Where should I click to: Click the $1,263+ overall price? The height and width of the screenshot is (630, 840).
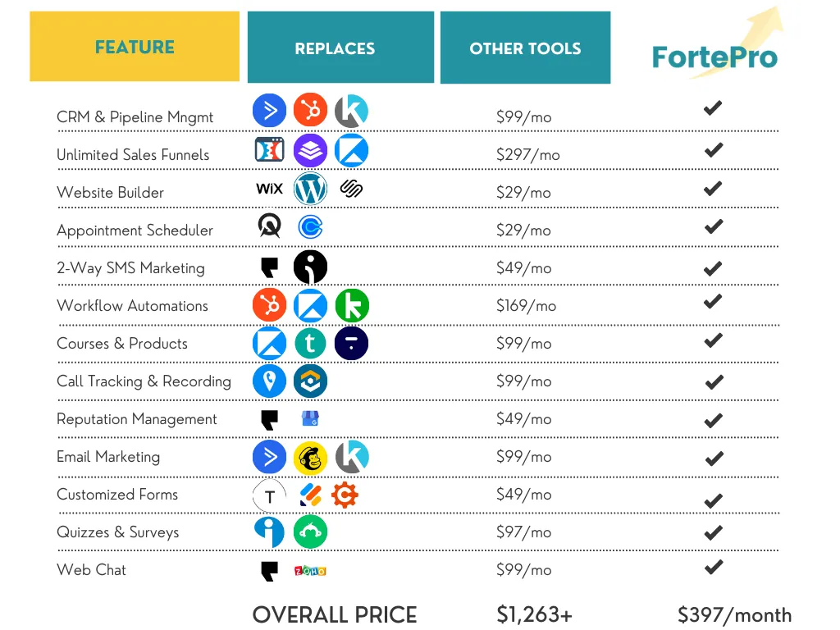(x=535, y=614)
